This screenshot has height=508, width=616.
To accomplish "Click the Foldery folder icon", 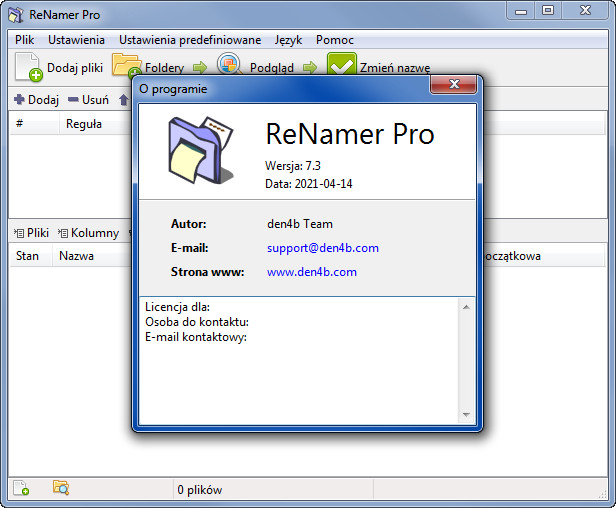I will pos(126,65).
